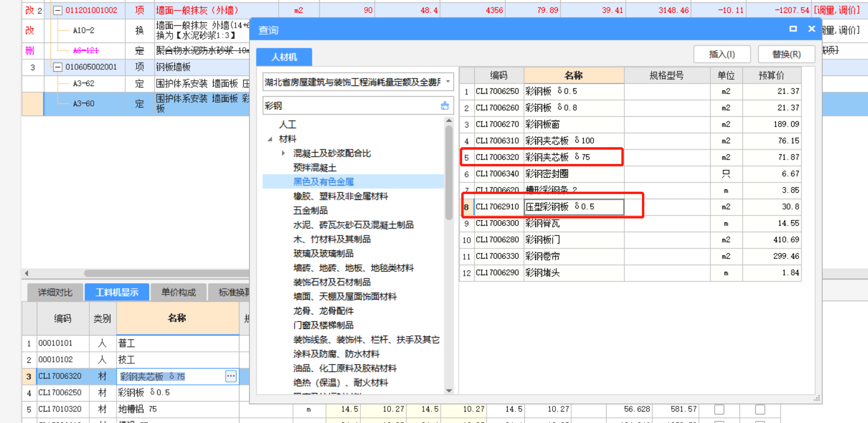Screen dimensions: 868x423
Task: Select the 人工 tree item
Action: (288, 124)
